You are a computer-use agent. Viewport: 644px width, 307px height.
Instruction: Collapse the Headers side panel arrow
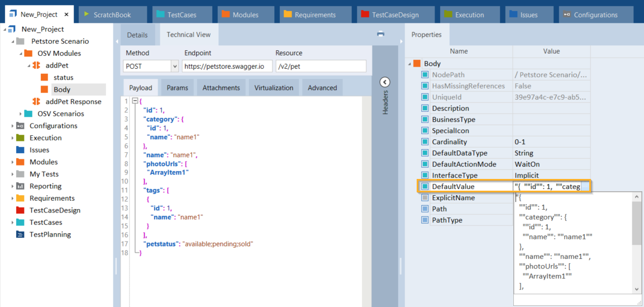[384, 82]
